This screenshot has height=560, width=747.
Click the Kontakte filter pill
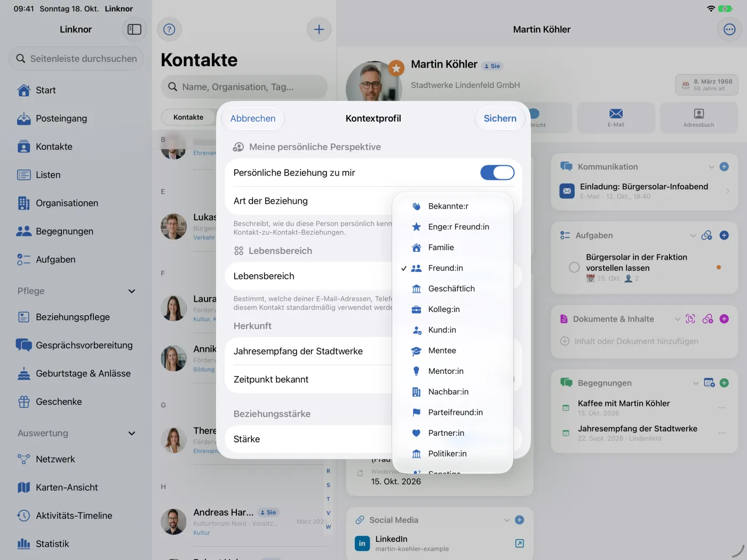(x=188, y=117)
